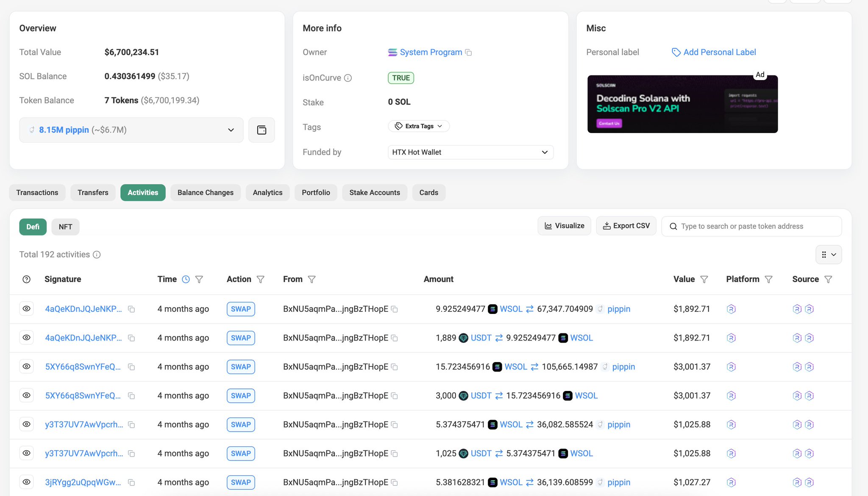Click the isOnCurve info icon
Viewport: 868px width, 496px height.
tap(348, 78)
